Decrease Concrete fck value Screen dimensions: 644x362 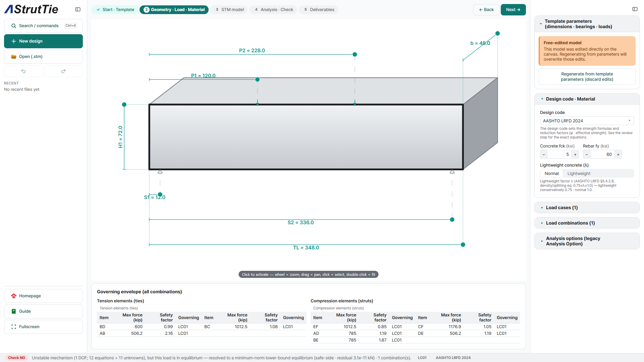point(544,155)
